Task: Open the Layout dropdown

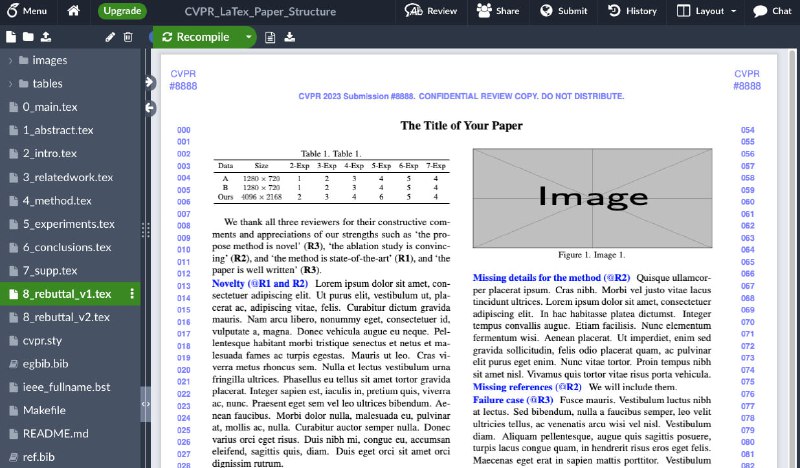Action: (x=712, y=11)
